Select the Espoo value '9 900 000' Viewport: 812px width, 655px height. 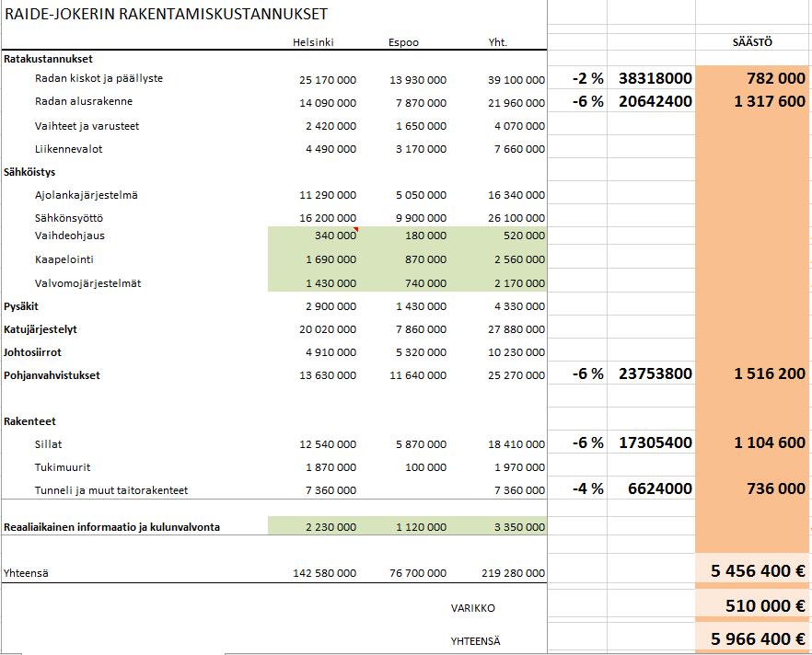pos(421,218)
